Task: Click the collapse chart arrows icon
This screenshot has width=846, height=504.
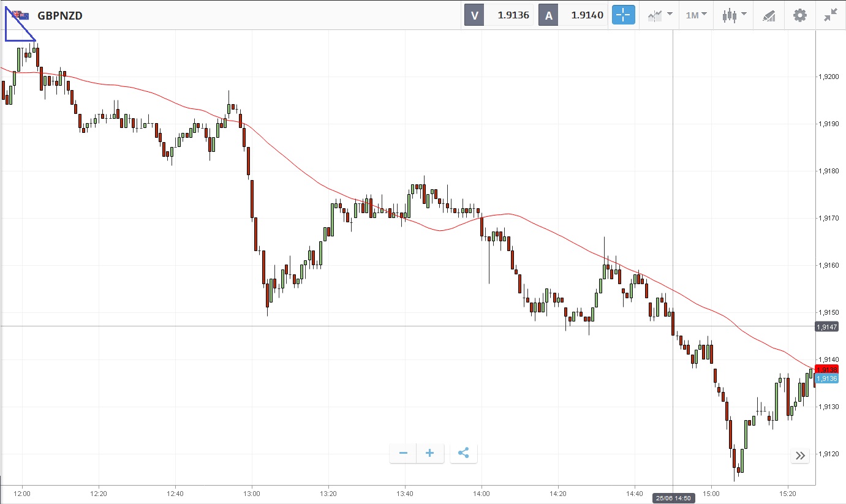Action: point(831,15)
